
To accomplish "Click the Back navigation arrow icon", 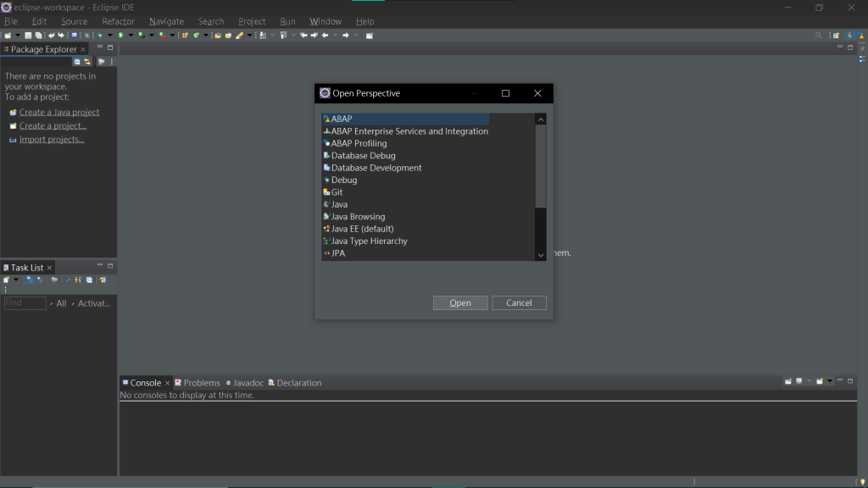I will [x=325, y=36].
